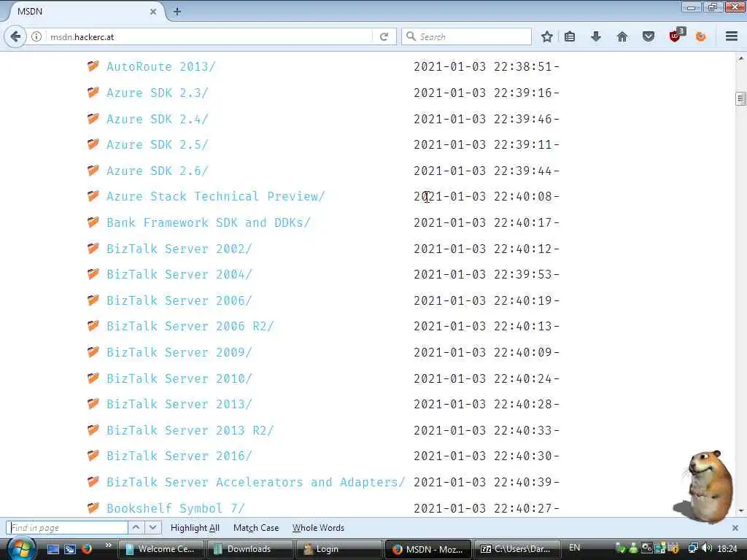
Task: Open Bank Framework SDK and DDKs/ link
Action: 208,222
